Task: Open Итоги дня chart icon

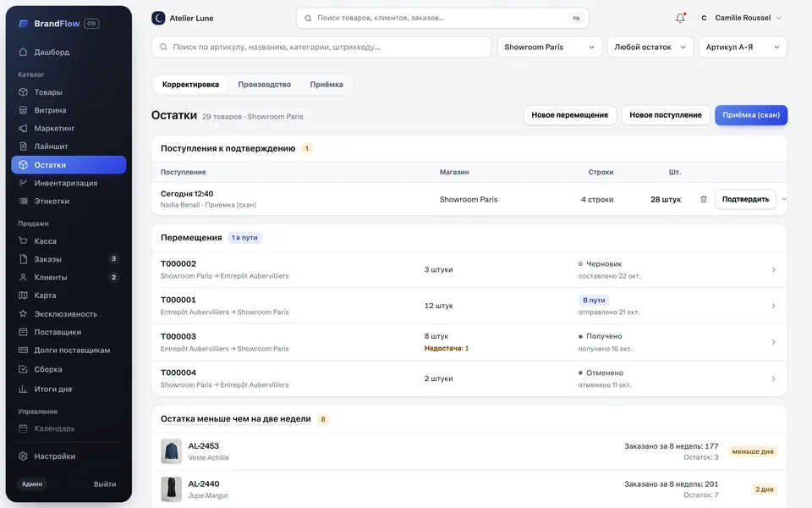Action: click(x=23, y=389)
